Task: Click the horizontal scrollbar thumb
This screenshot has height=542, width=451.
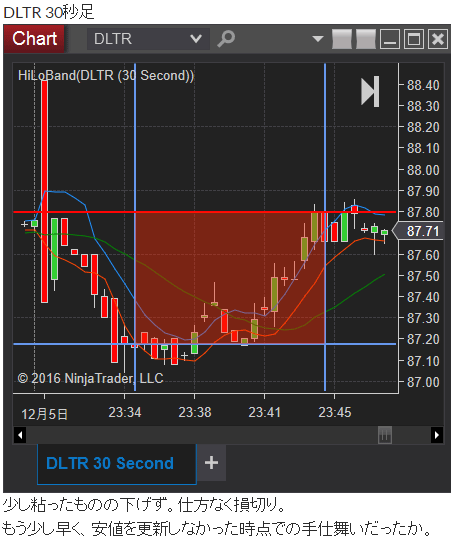Action: click(385, 435)
